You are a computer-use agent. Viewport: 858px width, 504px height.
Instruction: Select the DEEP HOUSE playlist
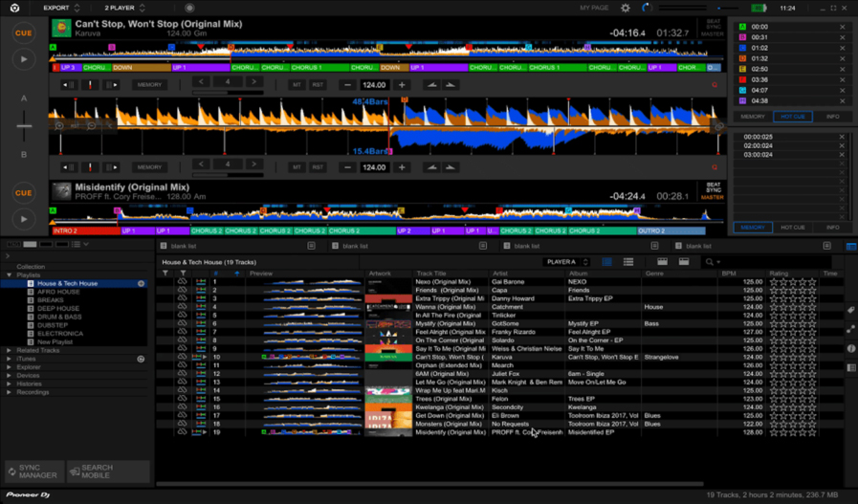[58, 309]
